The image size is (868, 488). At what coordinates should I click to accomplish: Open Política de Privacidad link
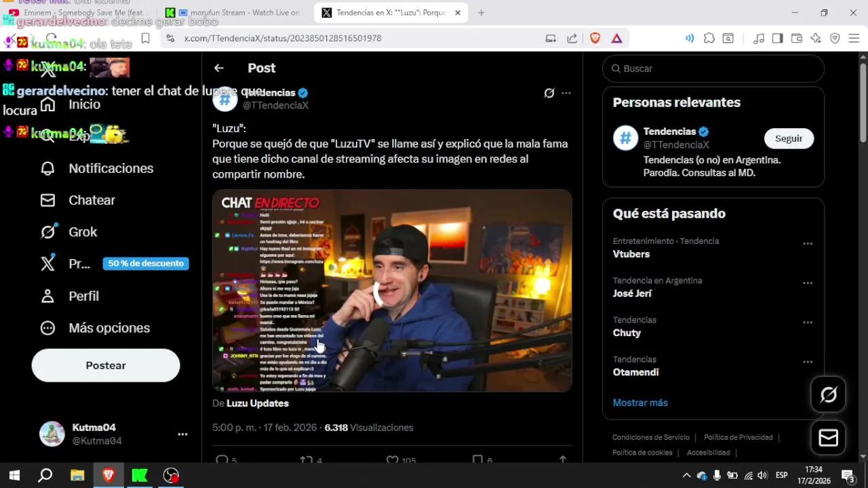point(738,437)
